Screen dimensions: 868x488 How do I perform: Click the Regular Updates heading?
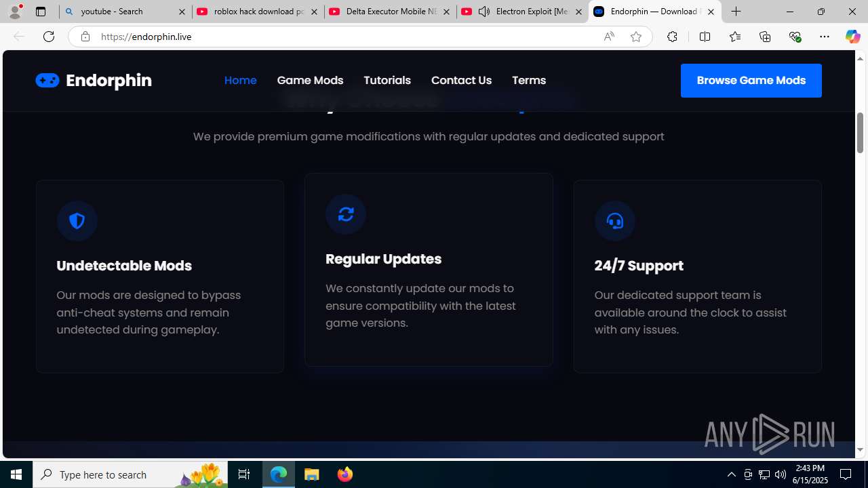tap(383, 259)
